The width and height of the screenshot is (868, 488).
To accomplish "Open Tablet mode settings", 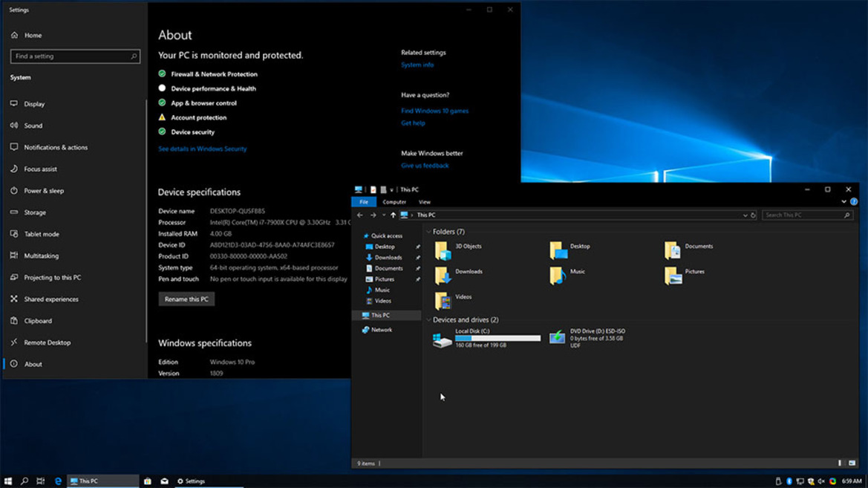I will point(41,234).
